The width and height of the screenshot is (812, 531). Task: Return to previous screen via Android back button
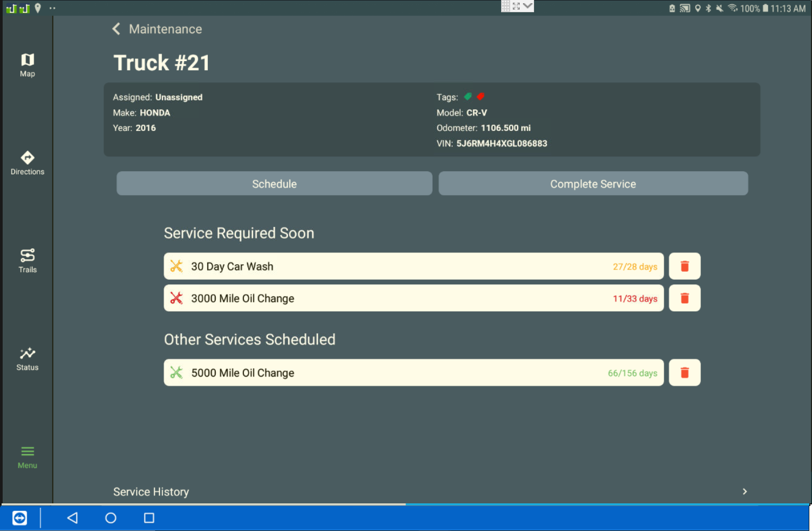[72, 518]
